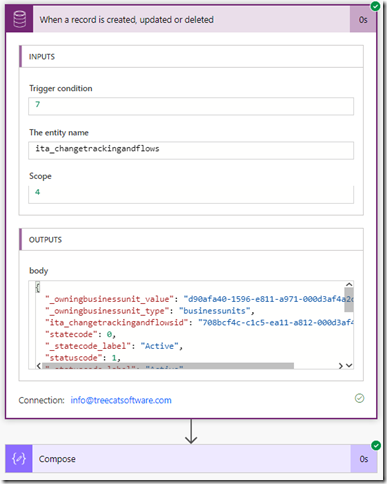Screen dimensions: 387x484
Task: Click the body scroll-right arrow
Action: click(340, 366)
